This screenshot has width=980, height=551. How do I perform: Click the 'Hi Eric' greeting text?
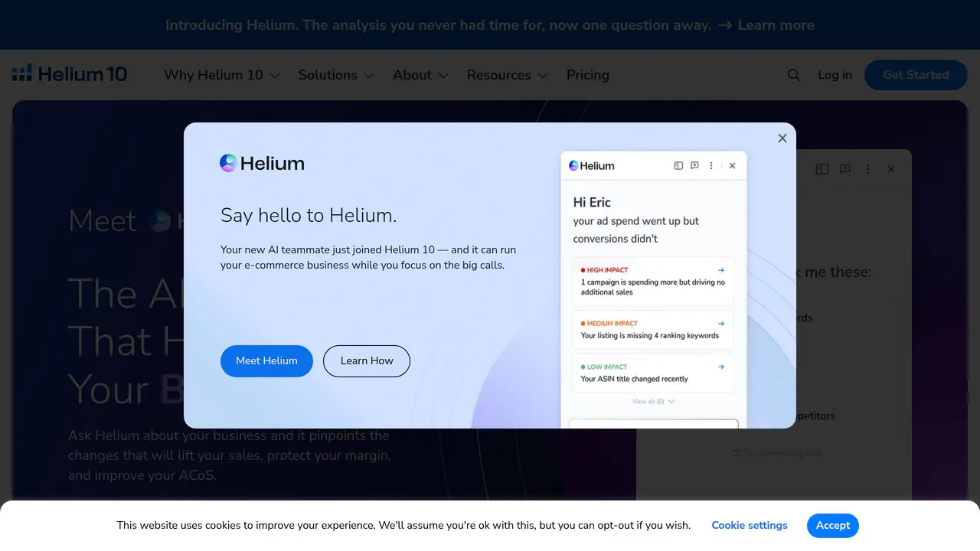pos(592,203)
